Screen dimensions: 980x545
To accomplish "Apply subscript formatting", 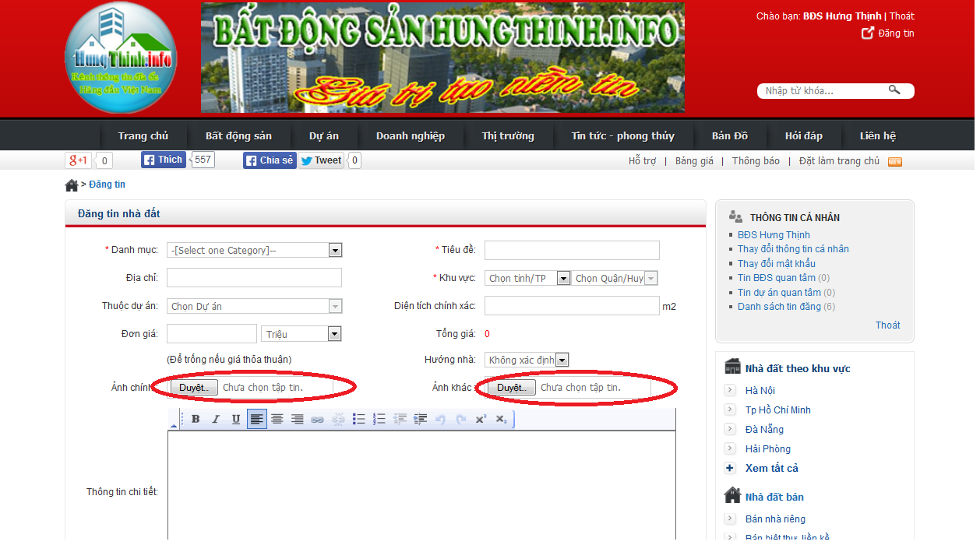I will 501,419.
